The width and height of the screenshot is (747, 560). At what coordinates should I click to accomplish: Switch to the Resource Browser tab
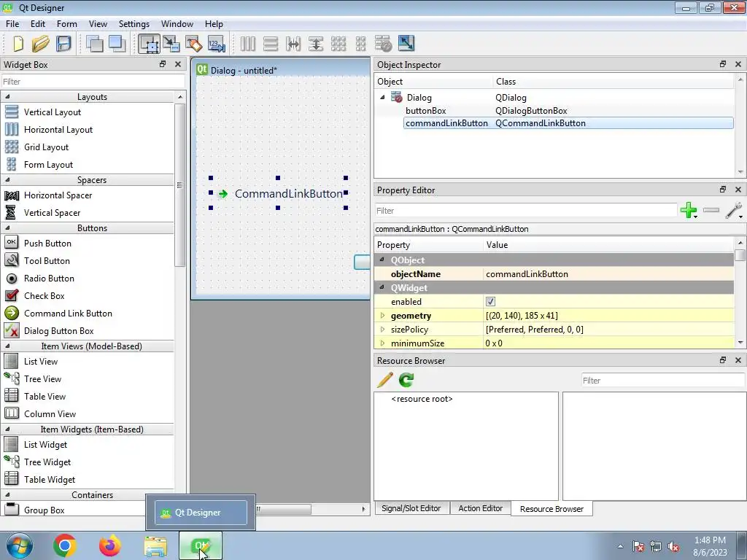(551, 508)
